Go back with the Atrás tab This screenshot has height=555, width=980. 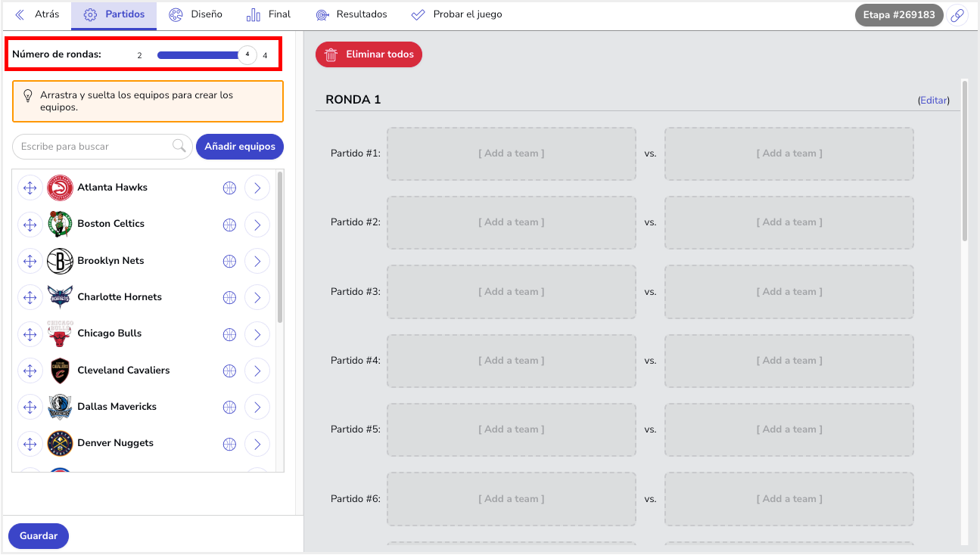pos(36,14)
